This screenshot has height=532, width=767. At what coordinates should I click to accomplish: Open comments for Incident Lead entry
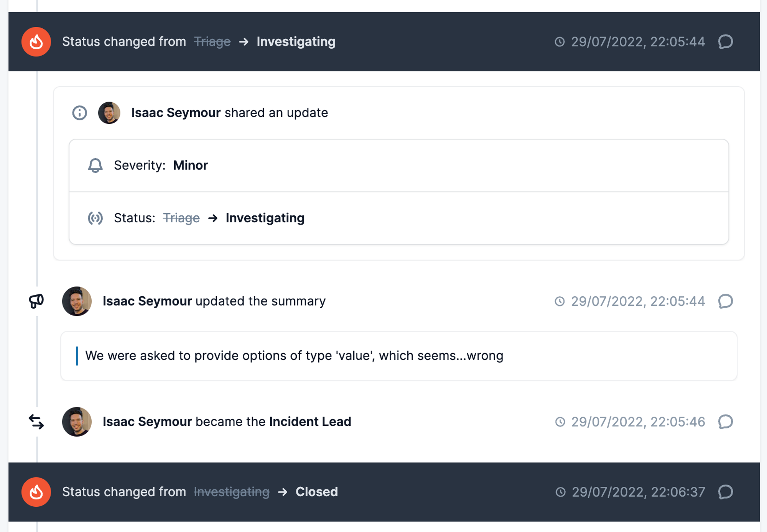(x=725, y=422)
